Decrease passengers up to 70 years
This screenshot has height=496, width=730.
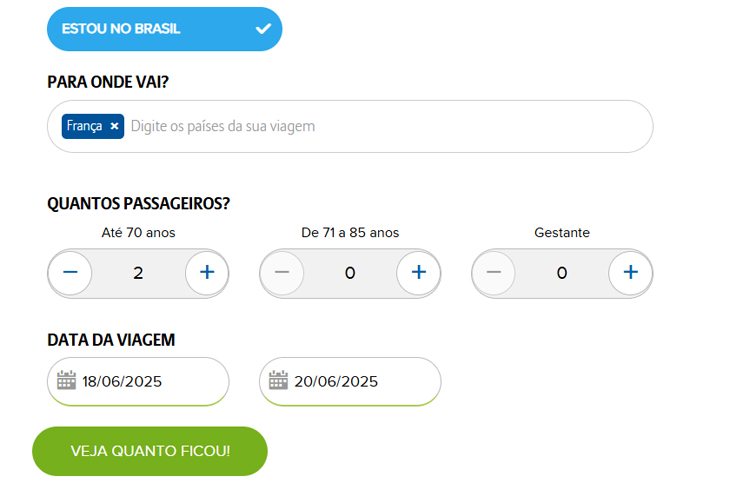[x=70, y=272]
